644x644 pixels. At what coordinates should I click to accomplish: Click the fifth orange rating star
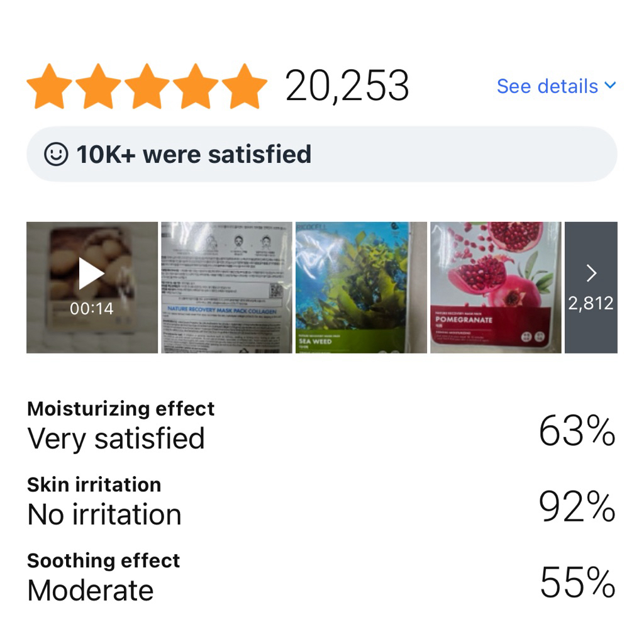245,86
